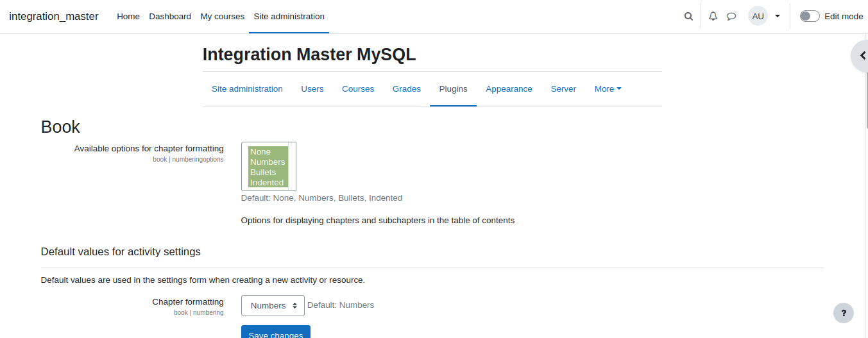Click Integration Master MySQL title
This screenshot has width=868, height=338.
[309, 55]
